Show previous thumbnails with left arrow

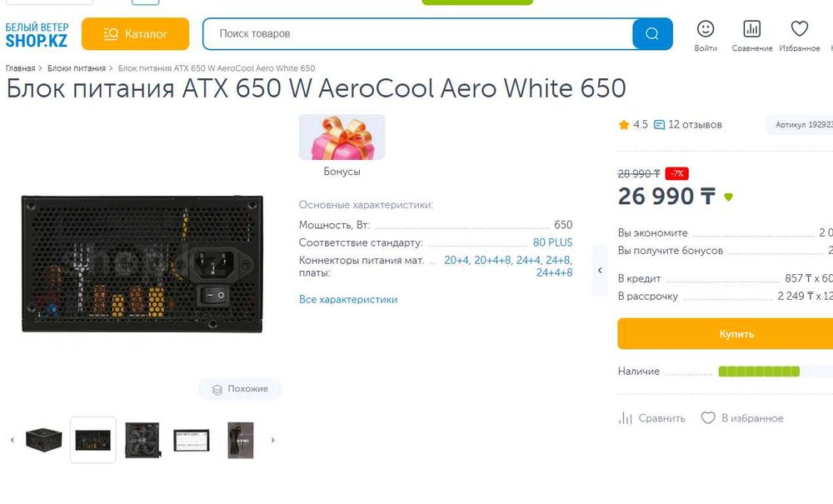point(12,440)
